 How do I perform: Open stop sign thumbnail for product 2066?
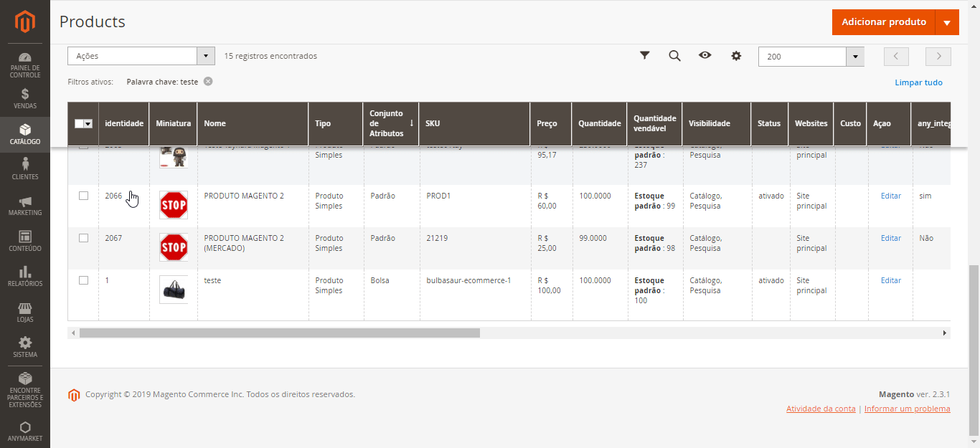[174, 205]
